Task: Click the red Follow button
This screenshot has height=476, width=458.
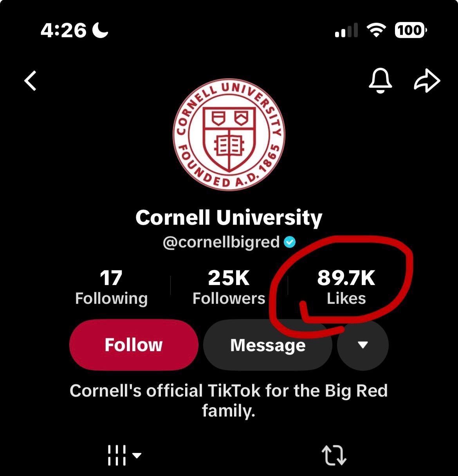Action: coord(134,345)
